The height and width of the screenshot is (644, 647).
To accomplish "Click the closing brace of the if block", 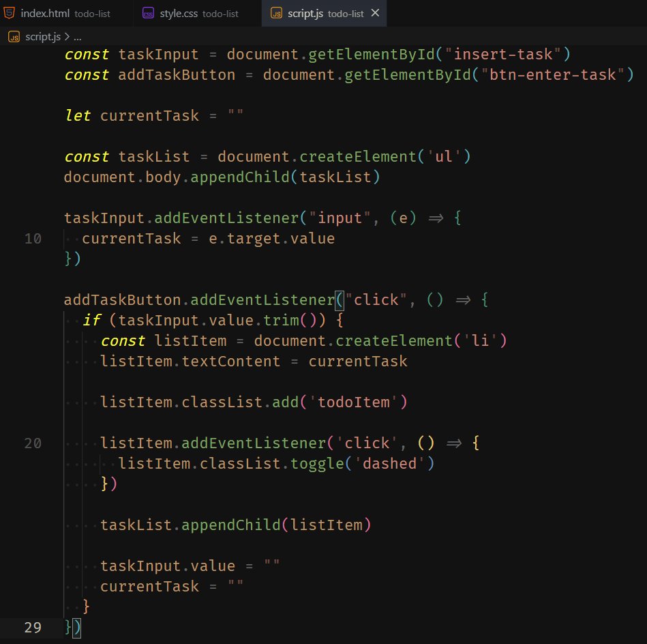I will pyautogui.click(x=86, y=607).
